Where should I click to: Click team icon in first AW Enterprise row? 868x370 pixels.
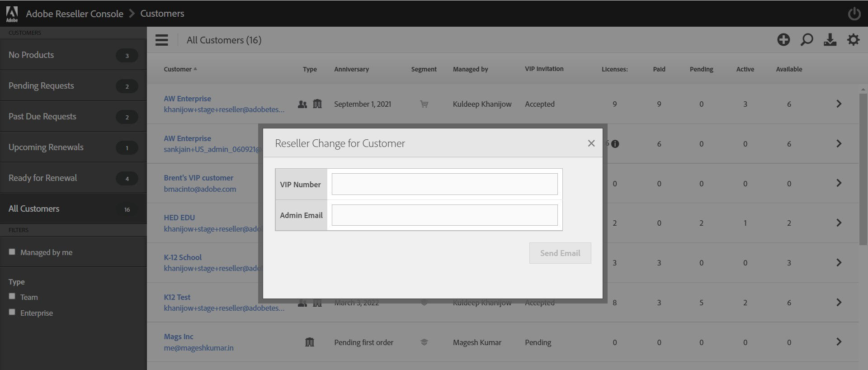[x=302, y=104]
